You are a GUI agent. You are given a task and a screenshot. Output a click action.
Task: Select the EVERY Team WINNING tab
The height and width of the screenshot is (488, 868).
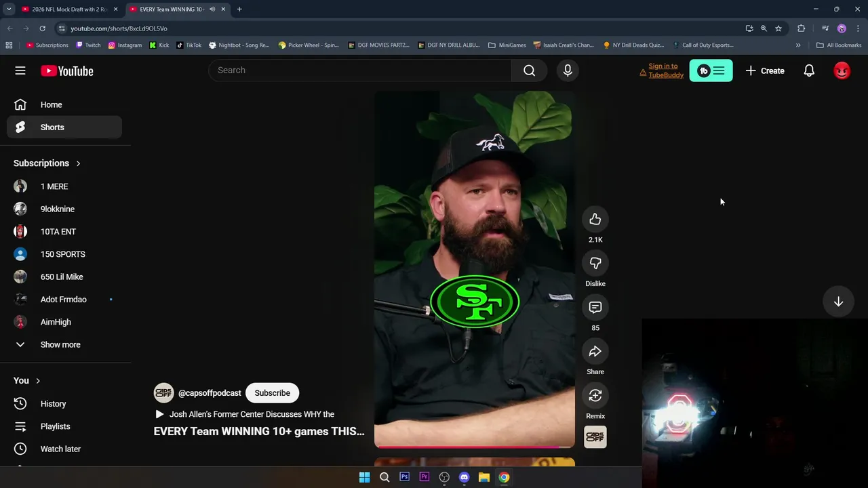(172, 9)
